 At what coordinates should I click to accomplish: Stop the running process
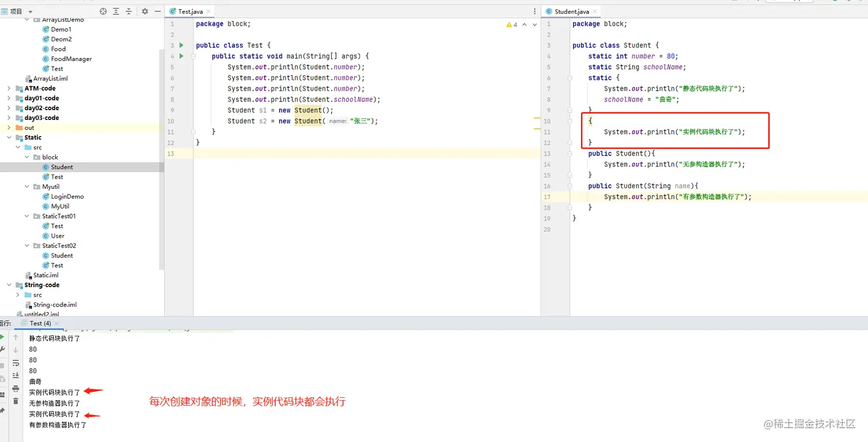pos(2,365)
